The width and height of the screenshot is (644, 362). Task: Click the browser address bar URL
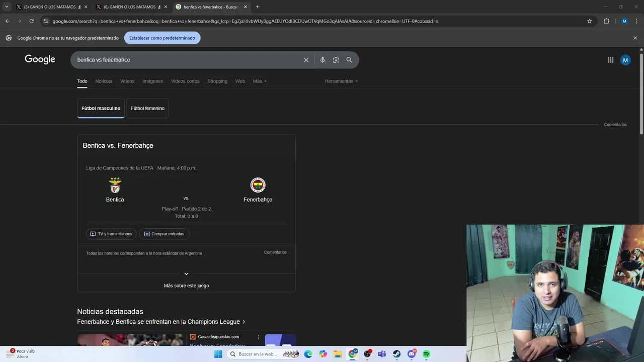click(x=245, y=21)
